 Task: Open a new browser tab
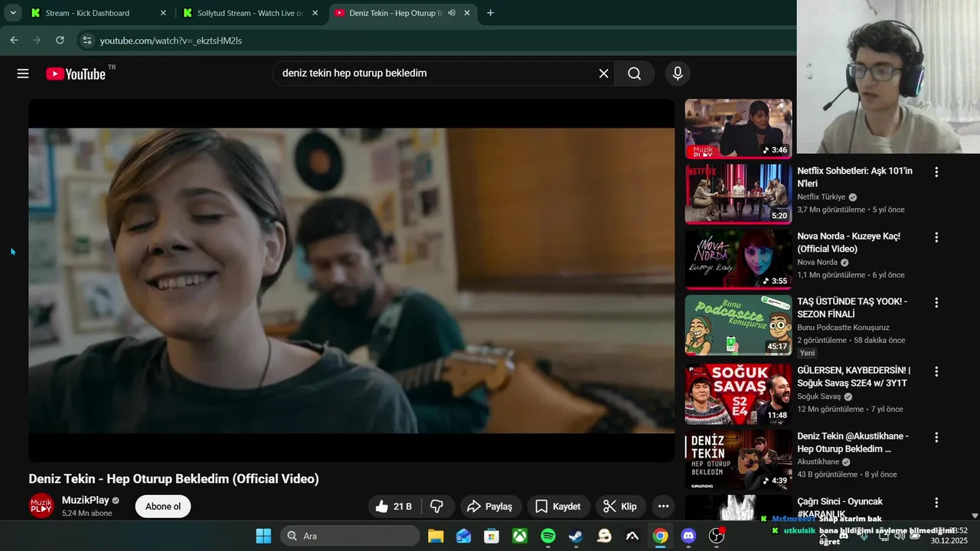490,13
